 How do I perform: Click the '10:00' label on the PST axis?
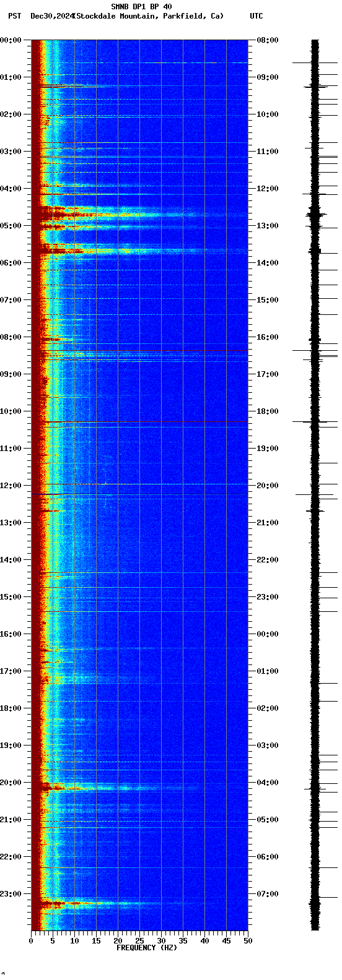click(11, 411)
